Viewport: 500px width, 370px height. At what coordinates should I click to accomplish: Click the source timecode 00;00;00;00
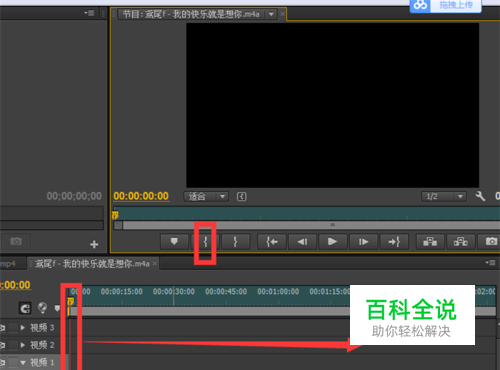click(x=74, y=196)
